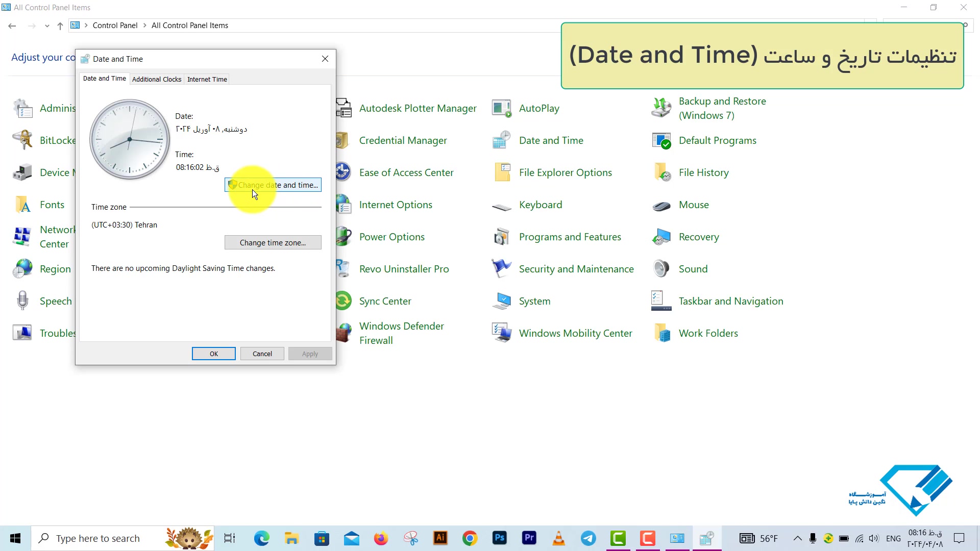The height and width of the screenshot is (551, 980).
Task: Click the Change date and time button
Action: 273,185
